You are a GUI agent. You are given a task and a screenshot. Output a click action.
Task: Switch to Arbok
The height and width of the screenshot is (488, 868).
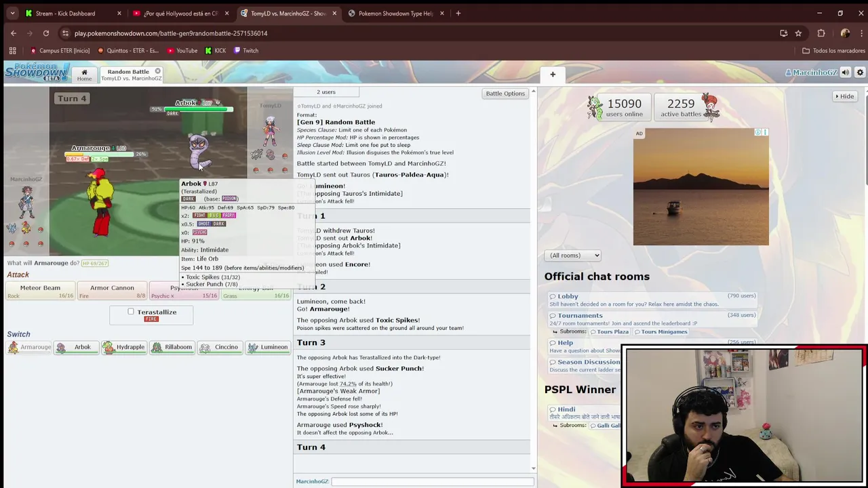coord(77,347)
